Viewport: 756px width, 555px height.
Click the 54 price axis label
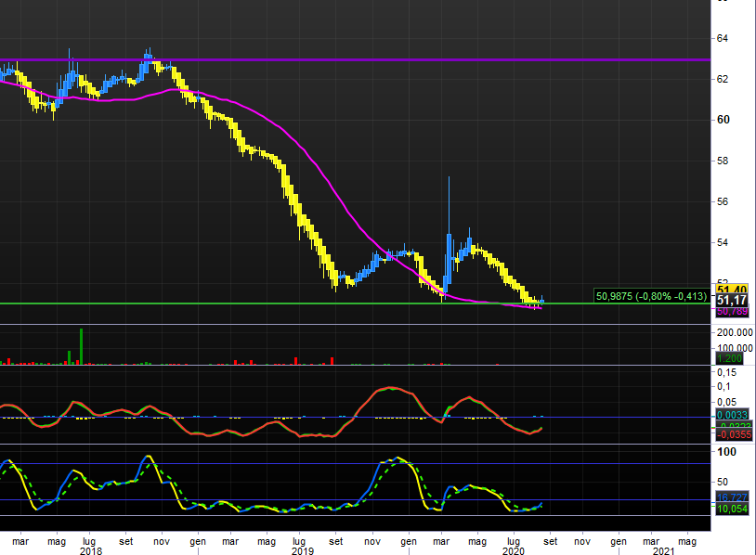click(723, 242)
